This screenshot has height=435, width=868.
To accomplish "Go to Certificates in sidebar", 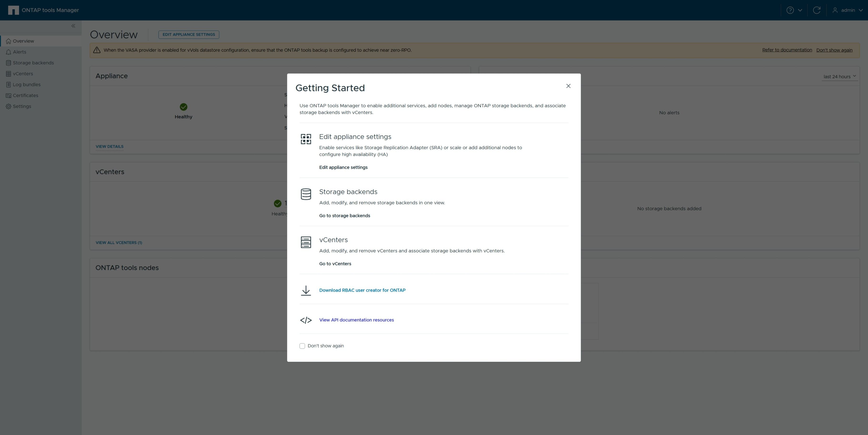I will (25, 95).
